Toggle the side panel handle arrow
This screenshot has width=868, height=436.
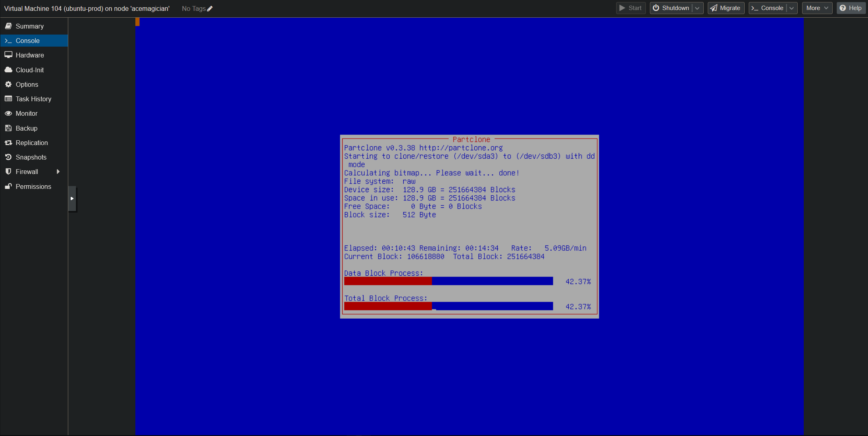click(72, 199)
